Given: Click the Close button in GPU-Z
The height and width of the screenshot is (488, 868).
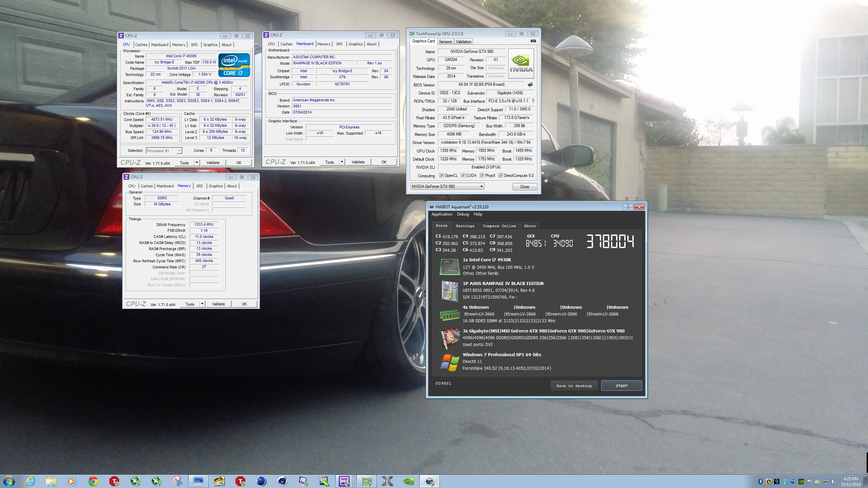Looking at the screenshot, I should (x=525, y=187).
